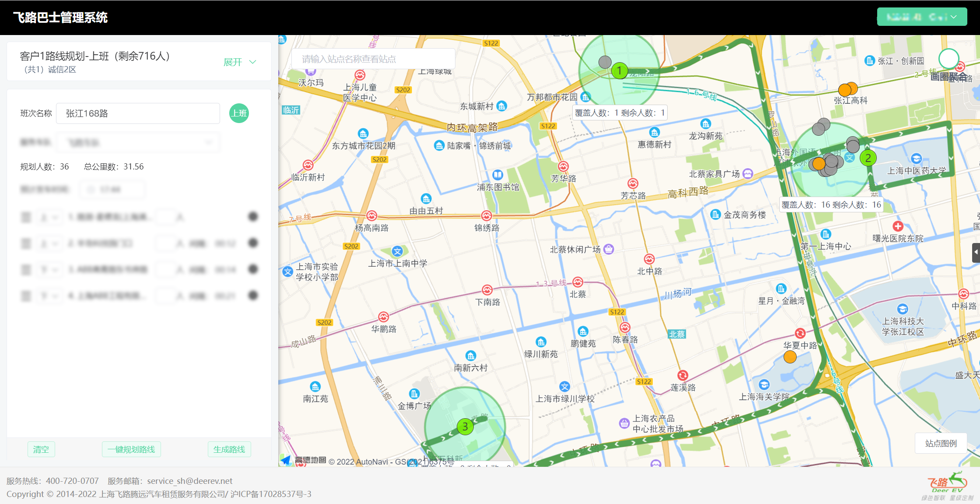Click 华夏中路 metro station icon

(x=800, y=333)
